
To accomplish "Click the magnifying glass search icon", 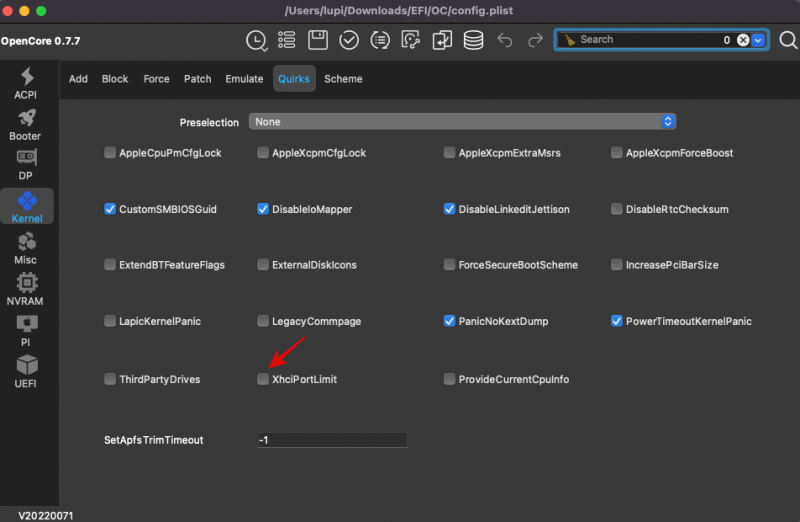I will pos(789,40).
